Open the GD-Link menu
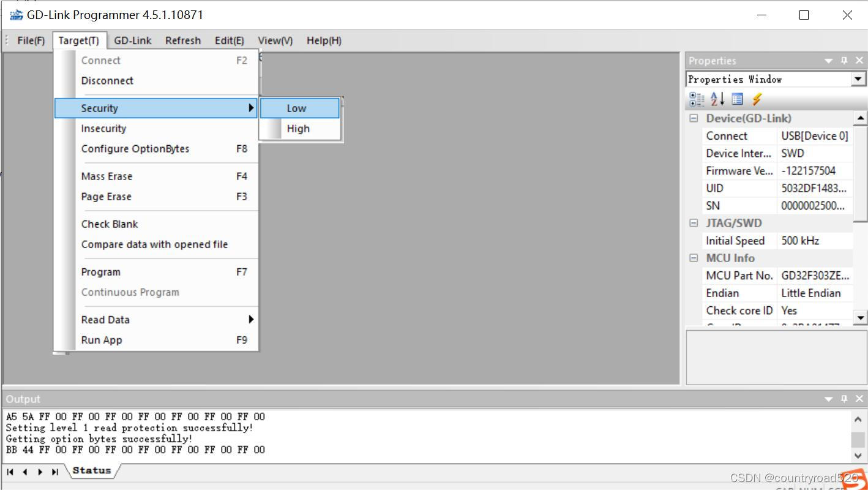This screenshot has height=490, width=868. coord(133,40)
